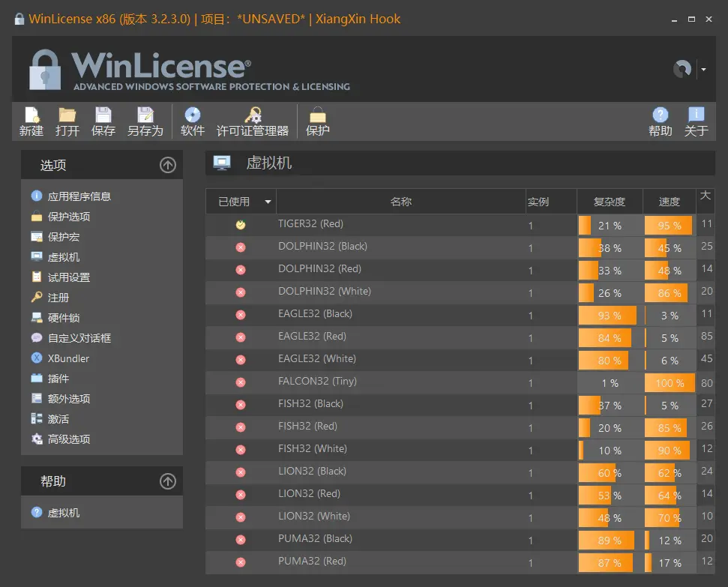The height and width of the screenshot is (587, 728).
Task: Click the FISH32 (White) speed 90 % bar
Action: pyautogui.click(x=670, y=451)
